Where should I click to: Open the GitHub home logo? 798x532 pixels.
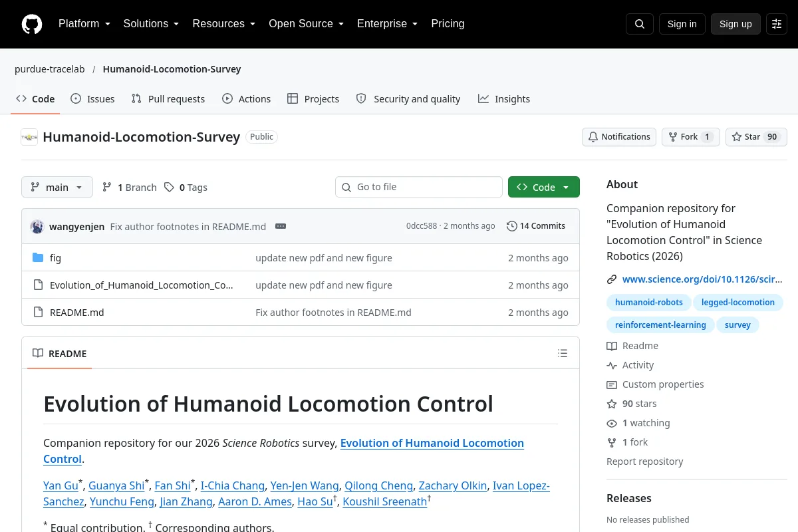coord(32,24)
